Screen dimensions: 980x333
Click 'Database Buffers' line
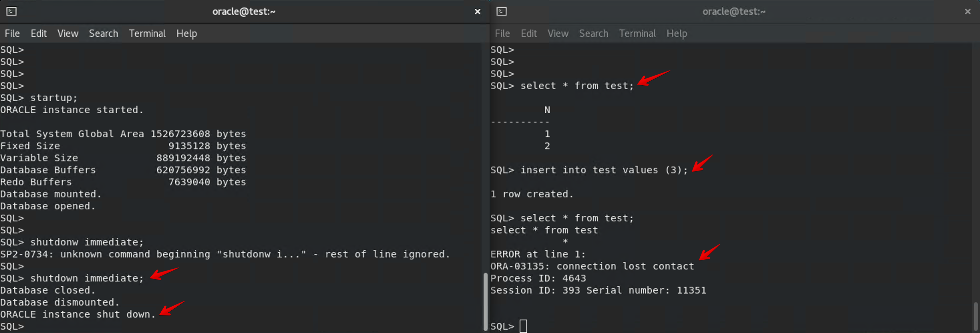123,170
